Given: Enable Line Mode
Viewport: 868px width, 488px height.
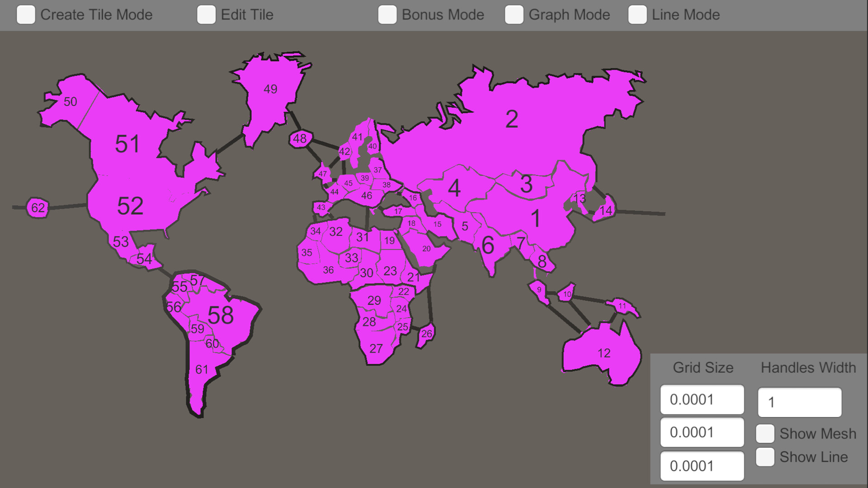Looking at the screenshot, I should 637,15.
